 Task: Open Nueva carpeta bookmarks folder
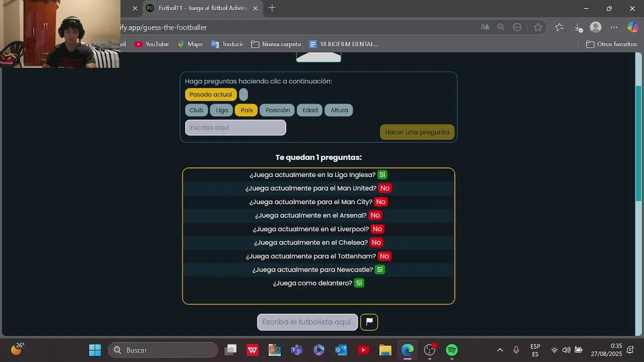(x=276, y=44)
